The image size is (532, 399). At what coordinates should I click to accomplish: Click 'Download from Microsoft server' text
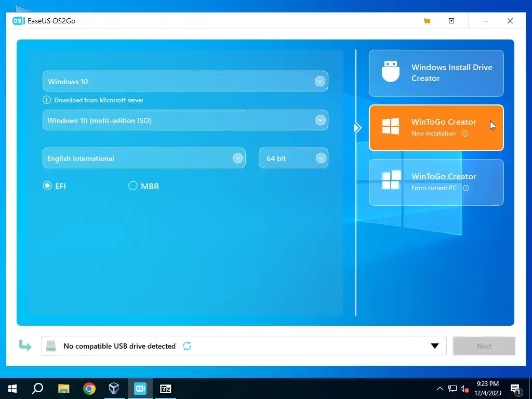coord(99,100)
